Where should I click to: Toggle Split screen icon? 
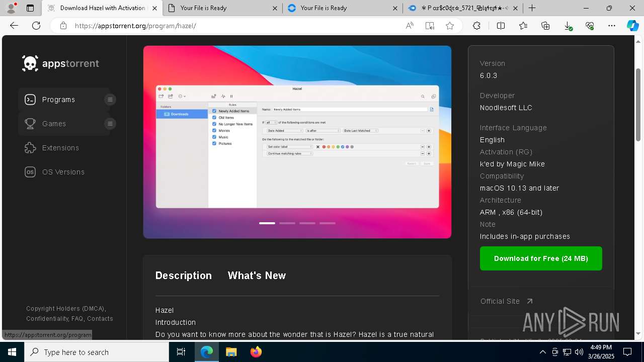pos(501,26)
